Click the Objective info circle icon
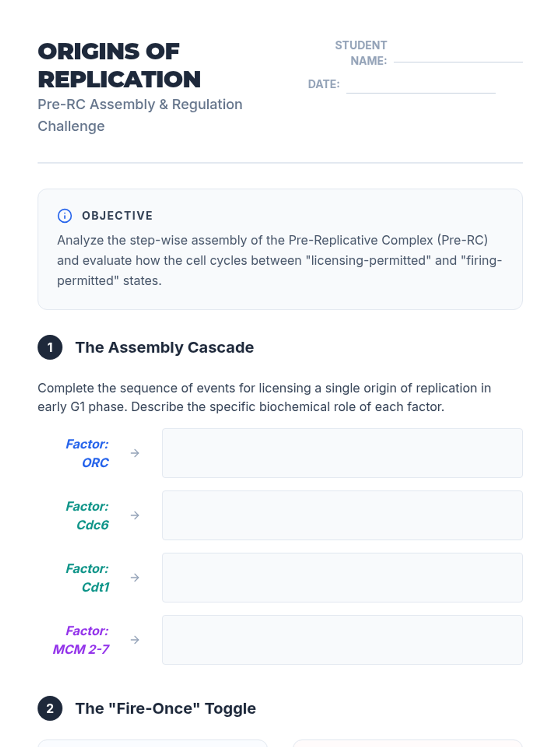Screen dimensions: 560x747 [64, 216]
